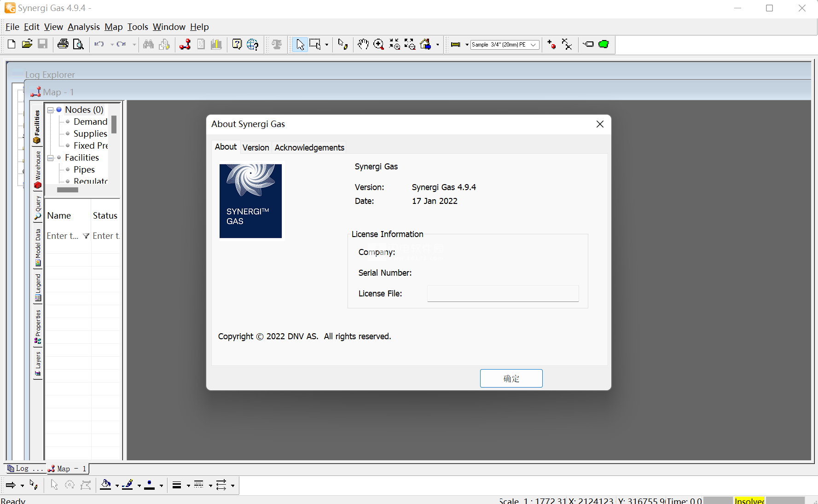Image resolution: width=818 pixels, height=504 pixels.
Task: Switch to the Acknowledgements tab
Action: pyautogui.click(x=309, y=147)
